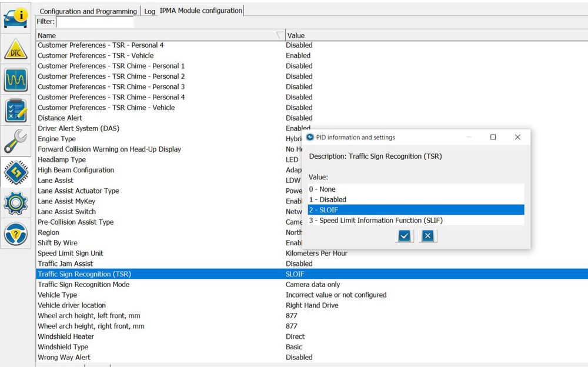The height and width of the screenshot is (367, 588).
Task: Confirm the PID value with the checkmark
Action: [405, 236]
